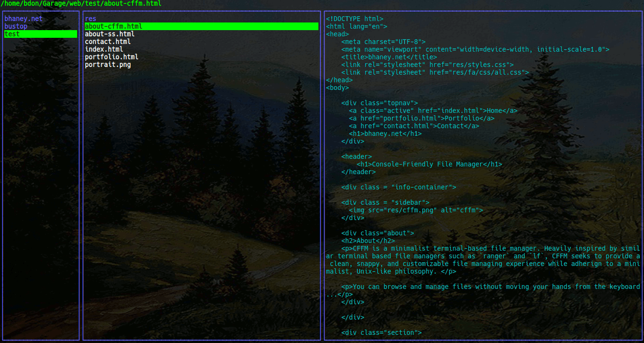The image size is (644, 343).
Task: Click the Portfolio anchor line in preview
Action: [x=421, y=118]
